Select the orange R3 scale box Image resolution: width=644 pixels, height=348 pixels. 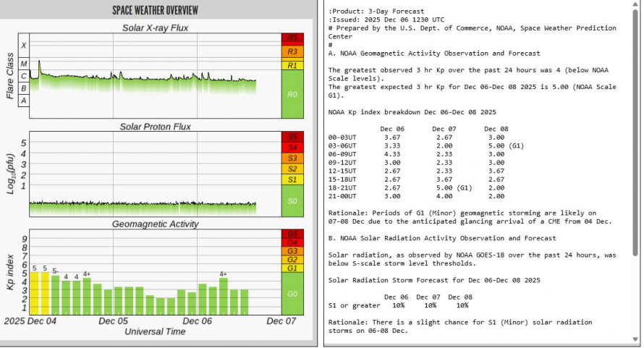[292, 51]
